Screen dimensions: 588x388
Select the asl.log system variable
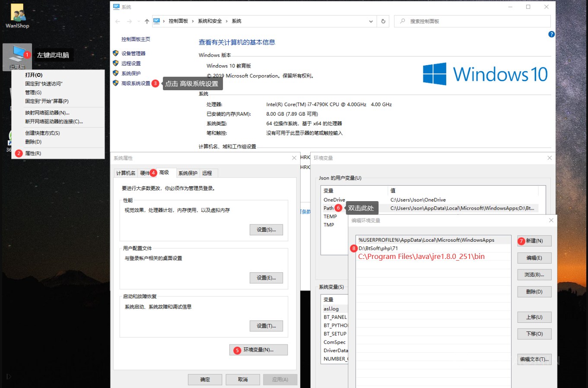[331, 309]
